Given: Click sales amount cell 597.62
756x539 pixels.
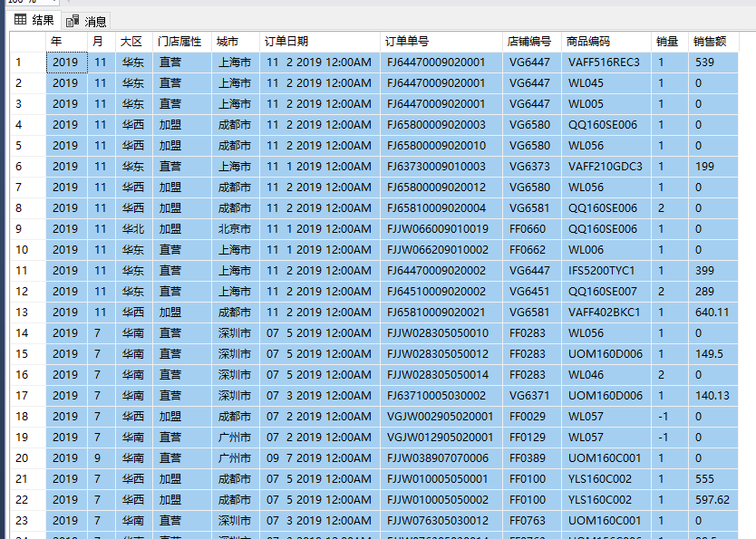Looking at the screenshot, I should point(712,500).
